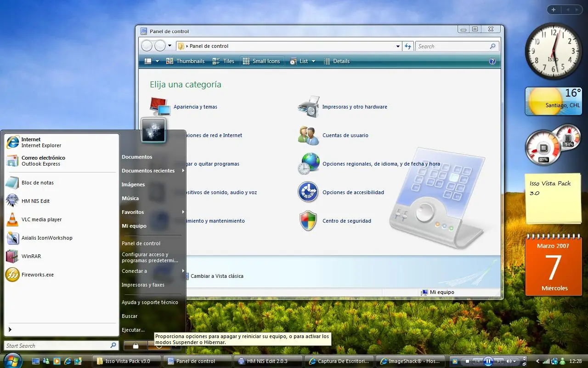Screen dimensions: 588x368
Task: Select Buscar in the Start menu
Action: (130, 316)
